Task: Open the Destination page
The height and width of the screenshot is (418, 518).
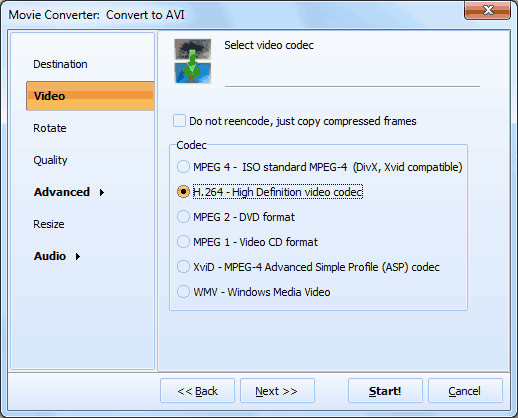Action: click(60, 64)
